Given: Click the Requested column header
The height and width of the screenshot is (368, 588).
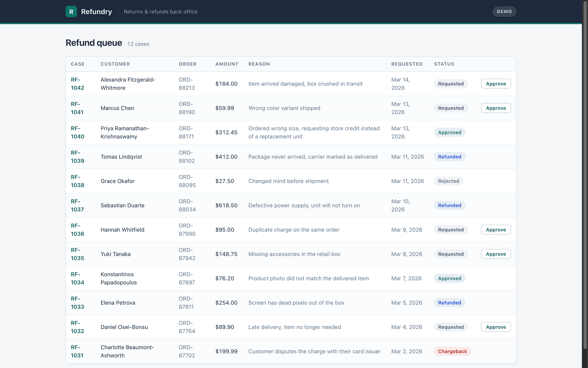Looking at the screenshot, I should pyautogui.click(x=407, y=64).
